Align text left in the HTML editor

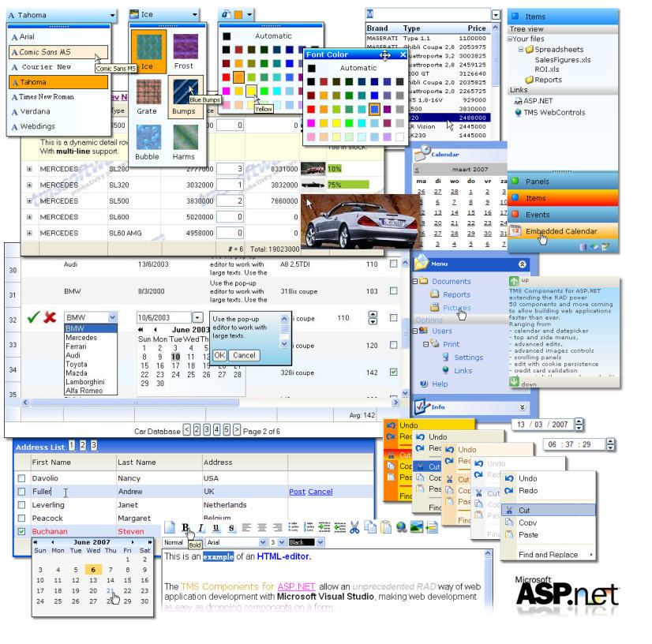pos(246,527)
